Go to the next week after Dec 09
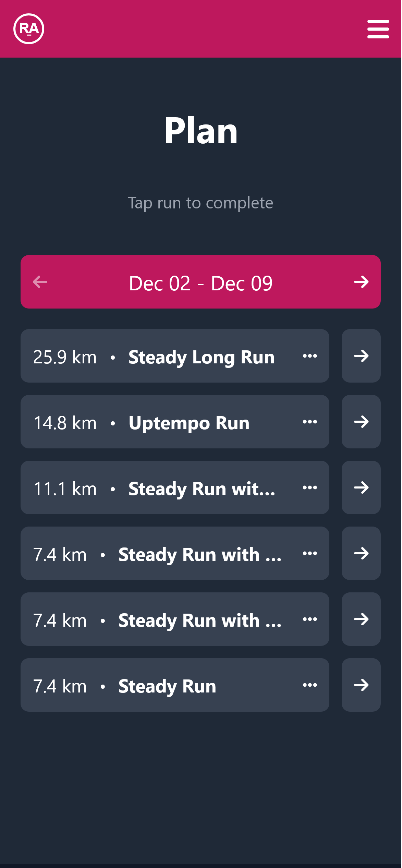The image size is (402, 868). click(361, 282)
